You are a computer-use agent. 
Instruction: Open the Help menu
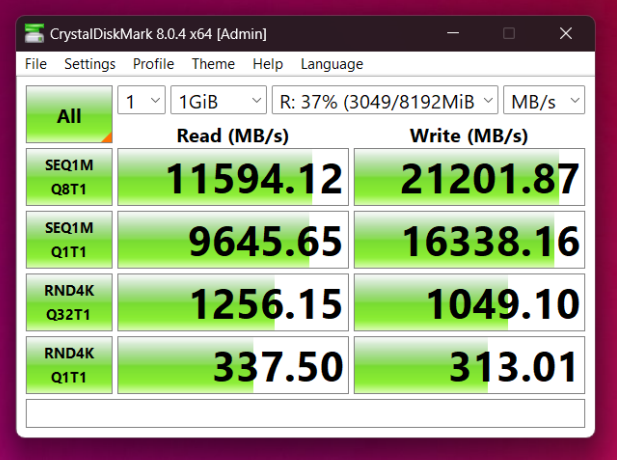268,64
